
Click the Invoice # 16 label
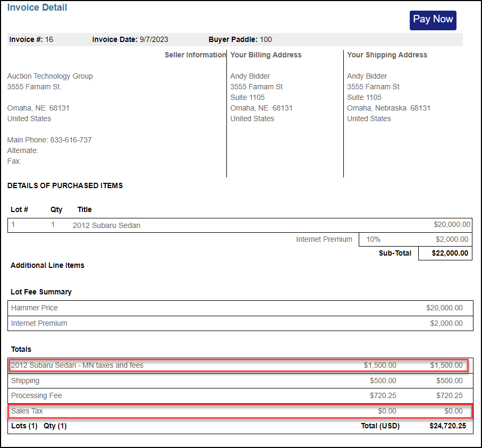[x=31, y=39]
